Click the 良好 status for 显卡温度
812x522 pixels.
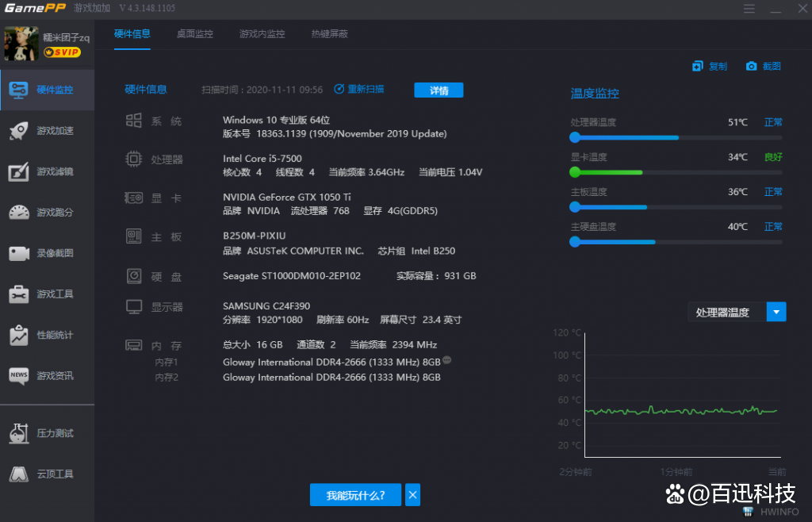pos(773,157)
